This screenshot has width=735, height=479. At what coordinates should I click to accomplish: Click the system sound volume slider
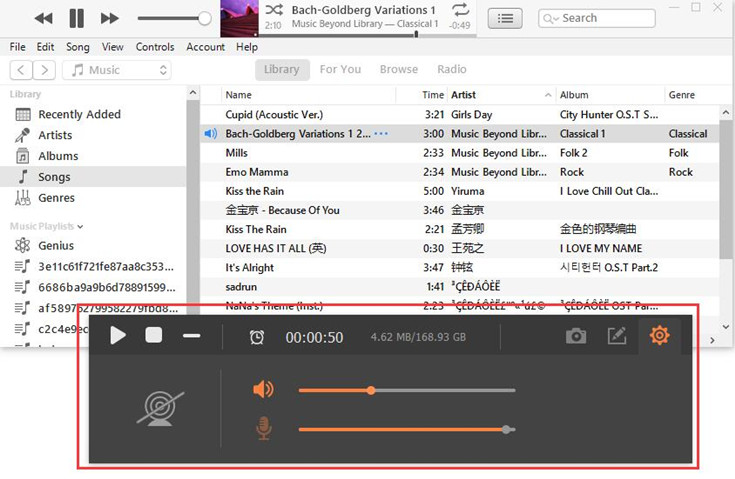[x=407, y=390]
